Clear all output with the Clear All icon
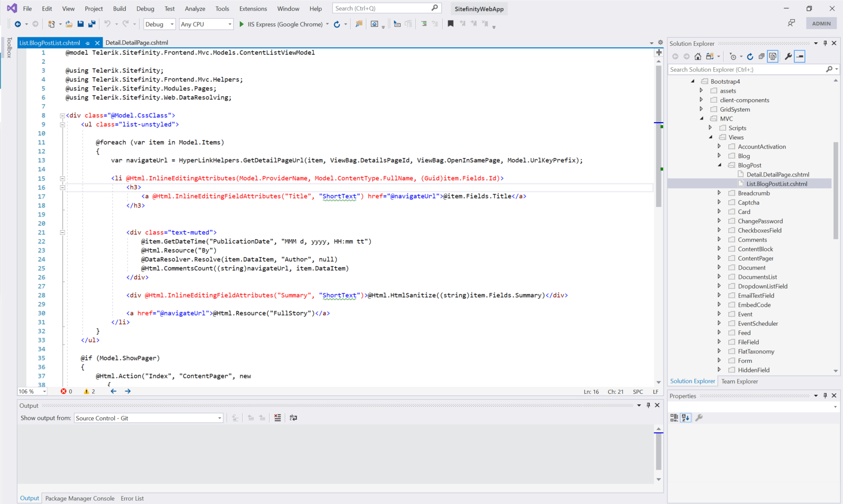This screenshot has width=843, height=504. [x=278, y=418]
